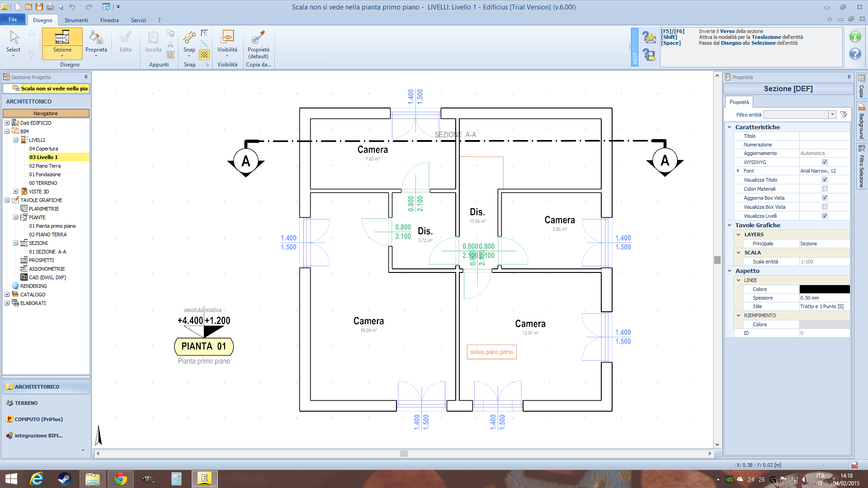Select 01 SEZIONE A-A in tree
Viewport: 868px width, 488px height.
click(x=47, y=252)
